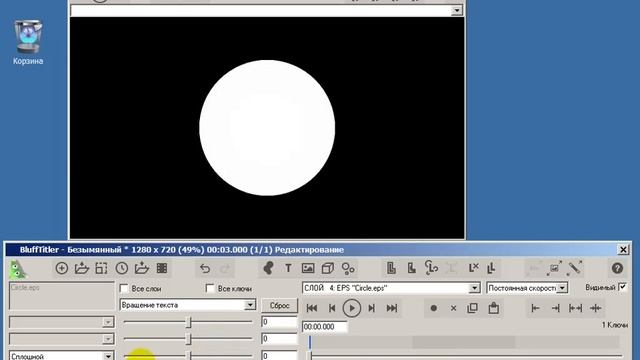Click the 'Circle.eps' text box
The height and width of the screenshot is (360, 640).
pyautogui.click(x=62, y=296)
